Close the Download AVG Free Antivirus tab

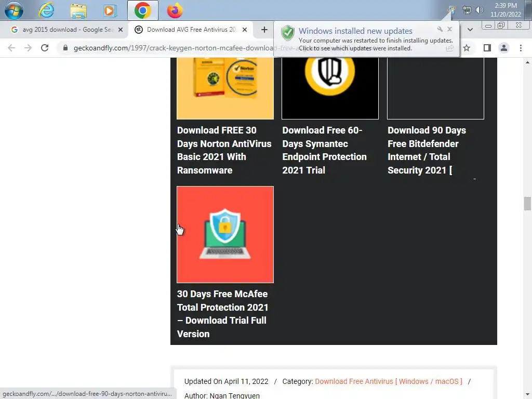point(245,30)
